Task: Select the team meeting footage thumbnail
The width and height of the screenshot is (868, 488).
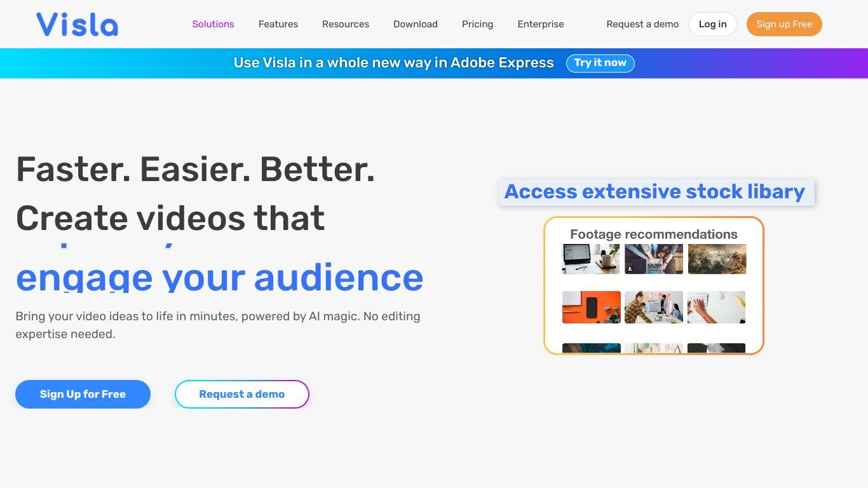Action: [653, 308]
